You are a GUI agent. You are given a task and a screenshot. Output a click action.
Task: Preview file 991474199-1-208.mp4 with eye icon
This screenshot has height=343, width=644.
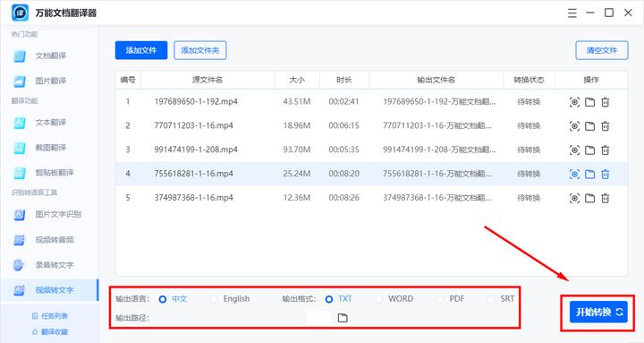[x=574, y=150]
